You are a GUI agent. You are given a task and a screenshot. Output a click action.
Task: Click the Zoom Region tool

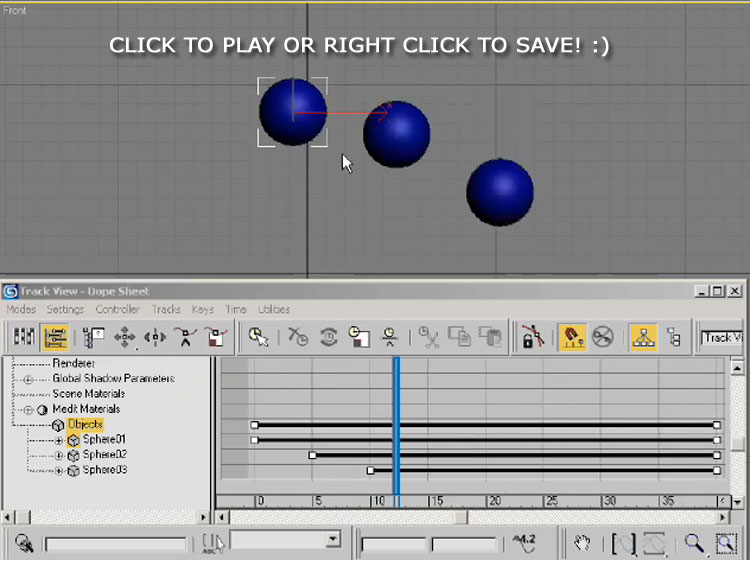point(725,543)
